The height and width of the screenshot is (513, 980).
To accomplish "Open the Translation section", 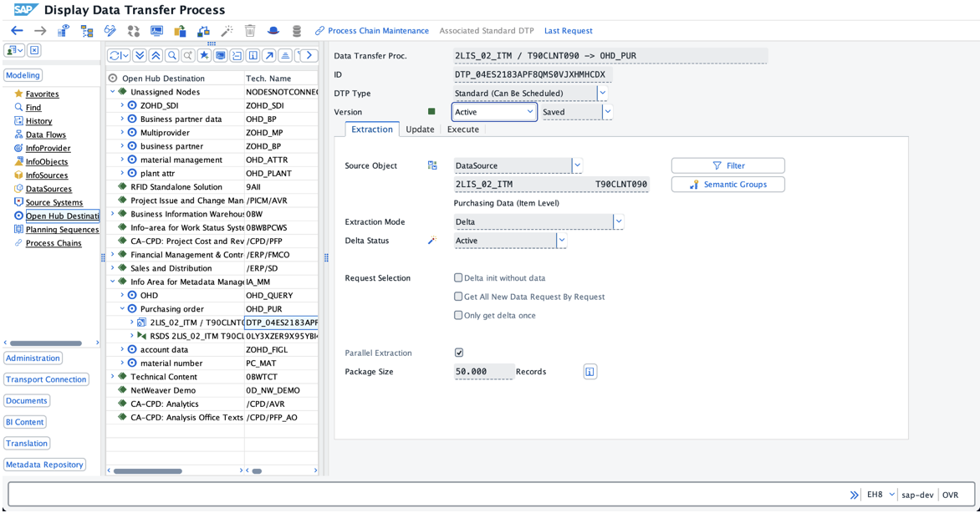I will (x=27, y=443).
